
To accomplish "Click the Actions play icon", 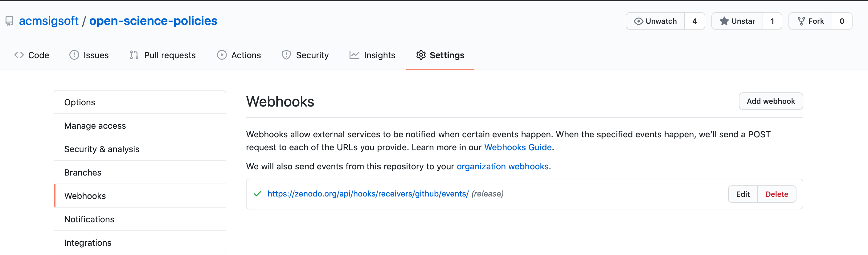I will (222, 55).
